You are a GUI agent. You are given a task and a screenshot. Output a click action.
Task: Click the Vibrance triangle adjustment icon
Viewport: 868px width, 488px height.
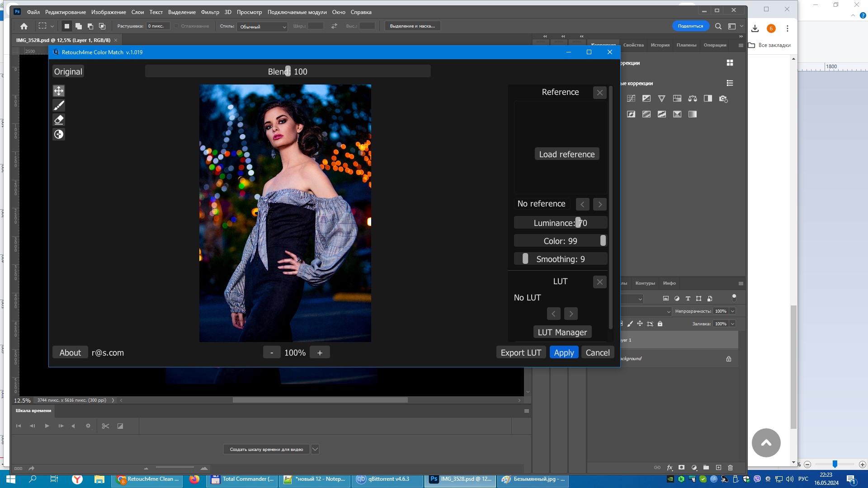pyautogui.click(x=662, y=99)
